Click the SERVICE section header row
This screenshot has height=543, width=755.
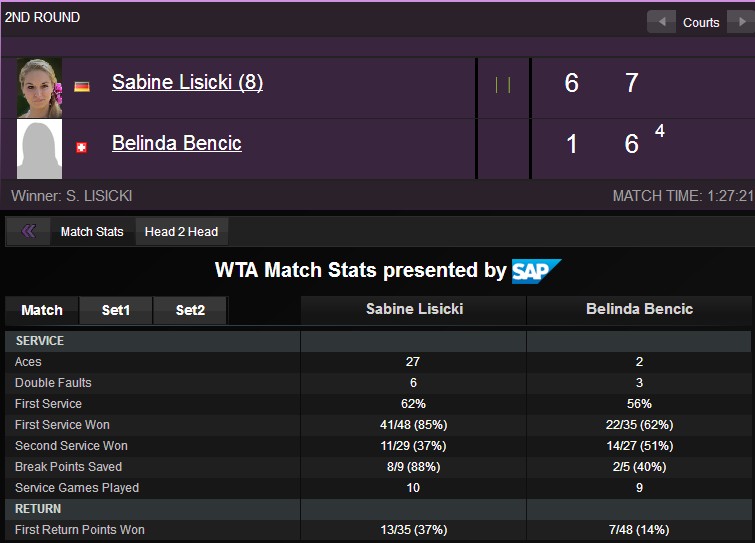pos(378,341)
